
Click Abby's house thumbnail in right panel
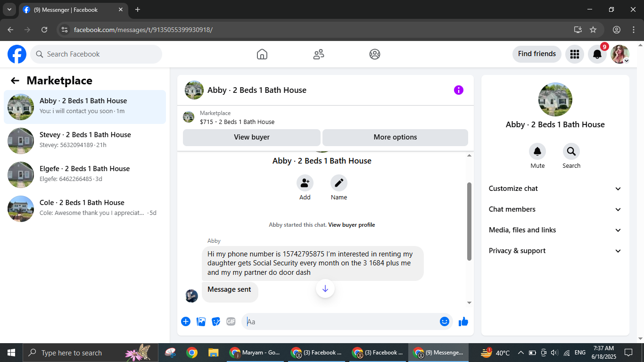[555, 99]
